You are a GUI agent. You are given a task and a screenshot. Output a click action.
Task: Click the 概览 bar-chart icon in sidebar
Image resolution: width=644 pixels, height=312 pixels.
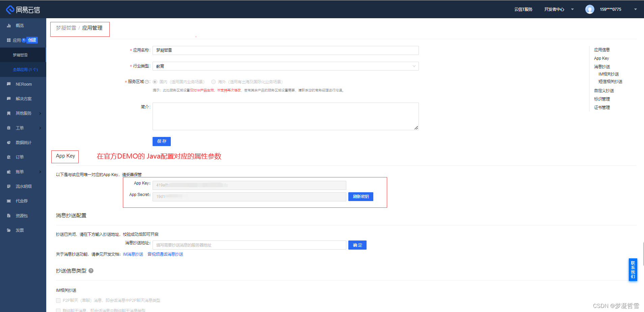click(x=9, y=26)
